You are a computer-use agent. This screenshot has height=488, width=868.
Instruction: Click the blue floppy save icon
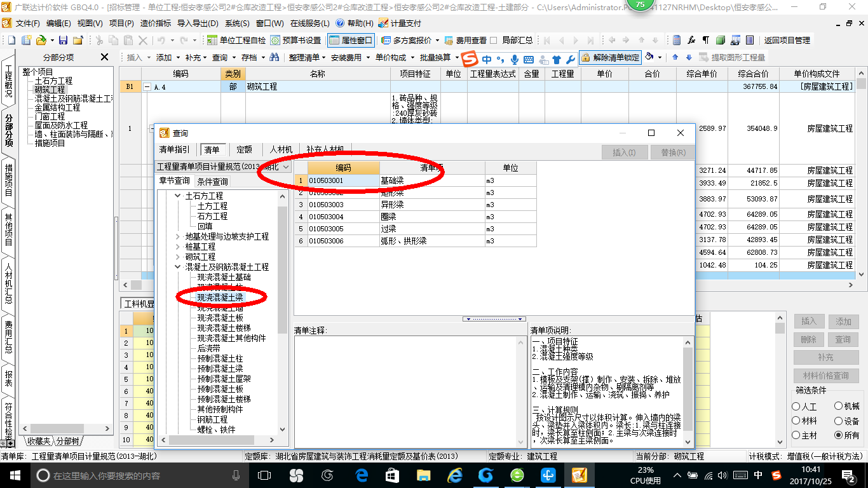(x=64, y=40)
